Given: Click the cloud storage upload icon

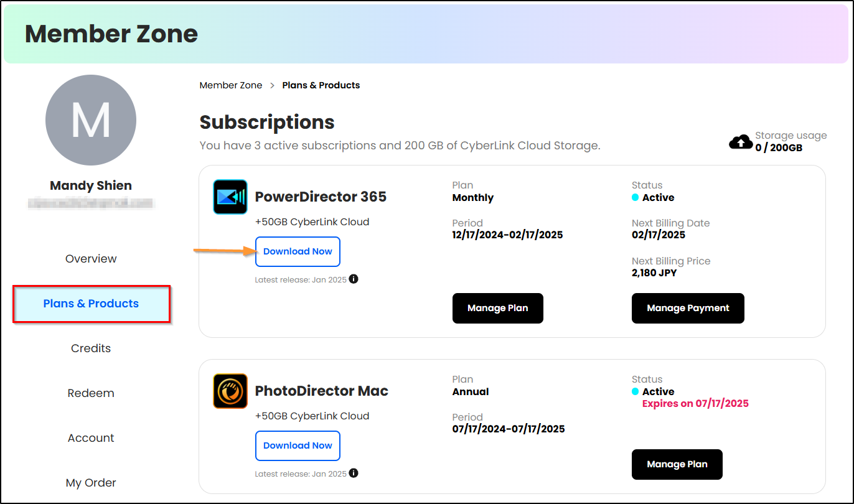Looking at the screenshot, I should tap(740, 142).
